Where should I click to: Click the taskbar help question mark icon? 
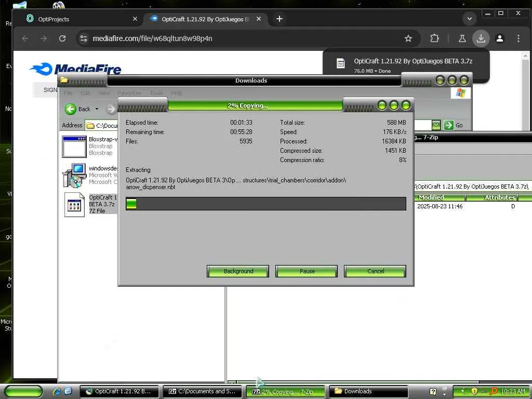(433, 392)
